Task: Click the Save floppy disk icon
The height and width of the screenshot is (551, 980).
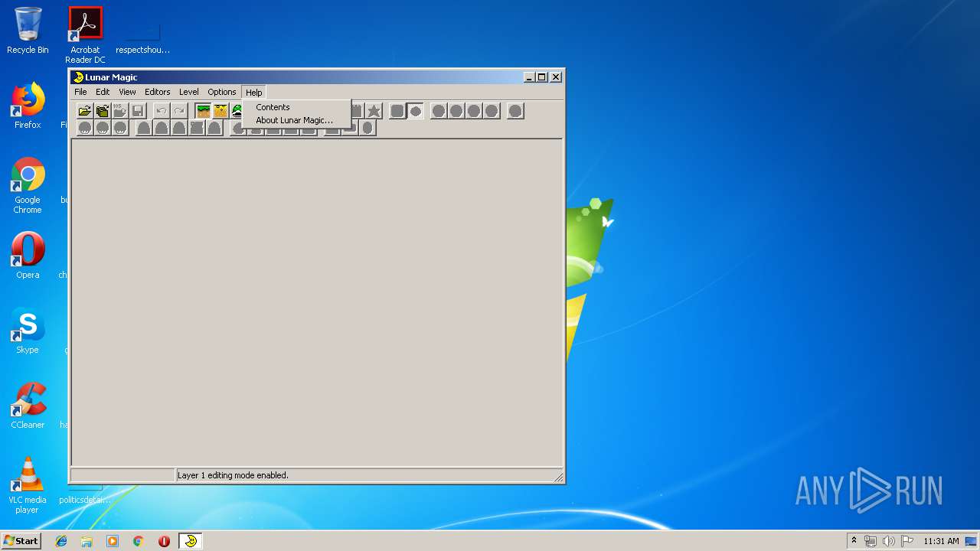Action: point(138,111)
